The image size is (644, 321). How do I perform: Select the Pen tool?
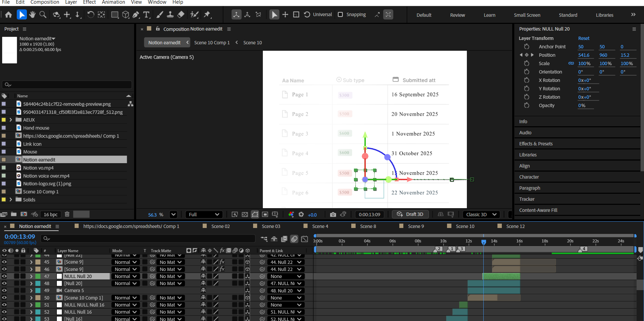tap(136, 15)
